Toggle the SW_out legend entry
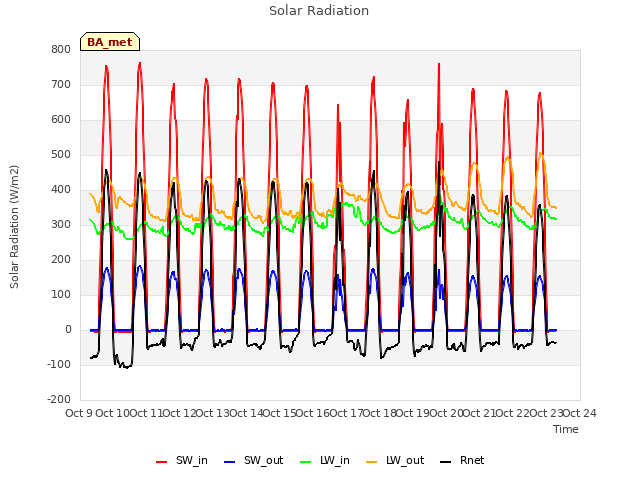 [253, 461]
